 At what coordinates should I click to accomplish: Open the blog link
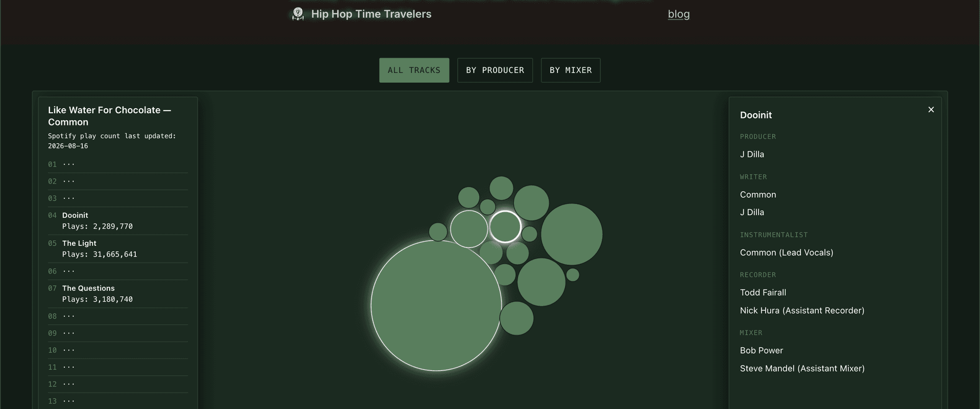[678, 14]
